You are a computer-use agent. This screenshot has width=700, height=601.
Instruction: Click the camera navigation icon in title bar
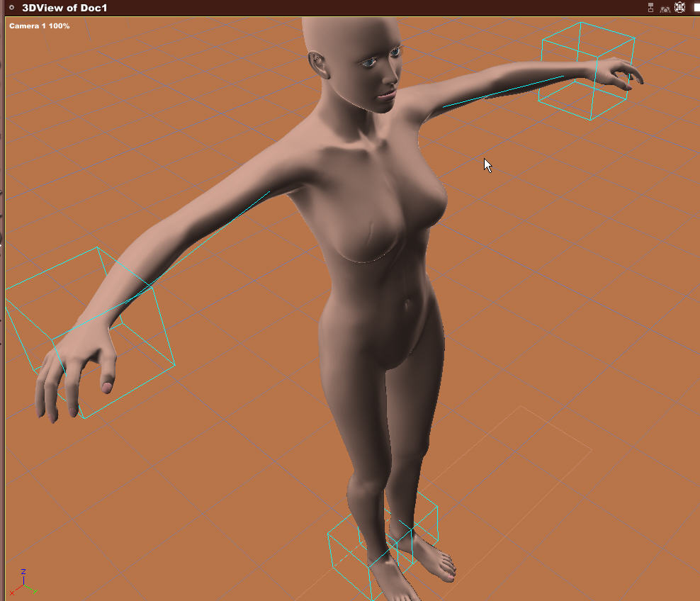pos(665,9)
